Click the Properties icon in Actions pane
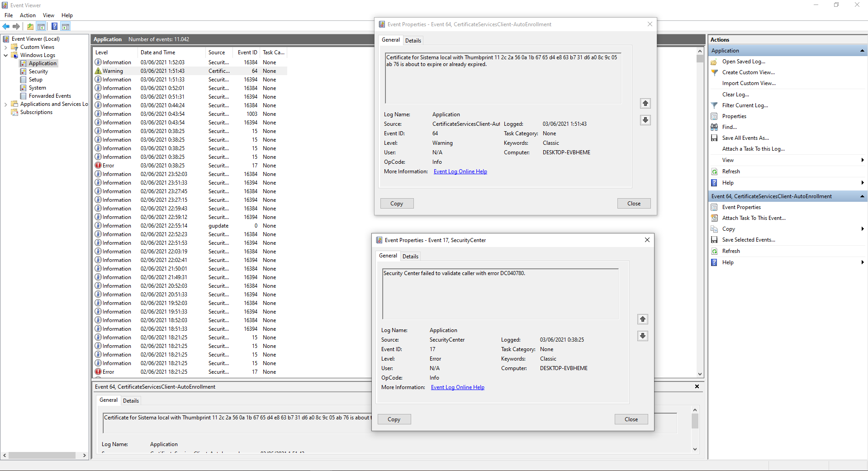Viewport: 868px width, 471px height. pyautogui.click(x=714, y=116)
